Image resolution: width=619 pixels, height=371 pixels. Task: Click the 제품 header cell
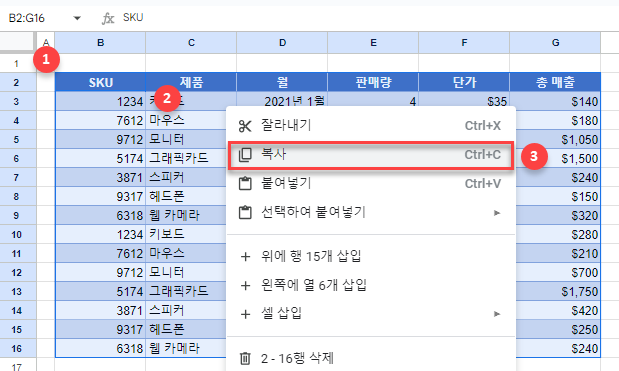click(191, 82)
